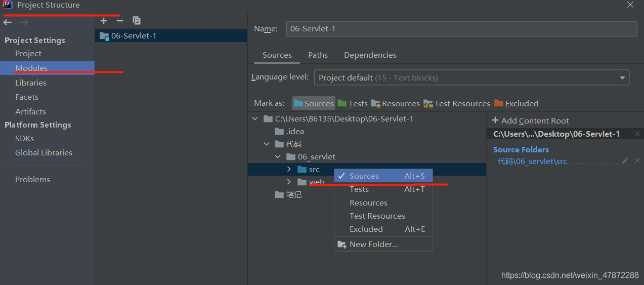Mark folder as Excluded in toolbar
Viewport: 644px width, 285px height.
[x=517, y=103]
